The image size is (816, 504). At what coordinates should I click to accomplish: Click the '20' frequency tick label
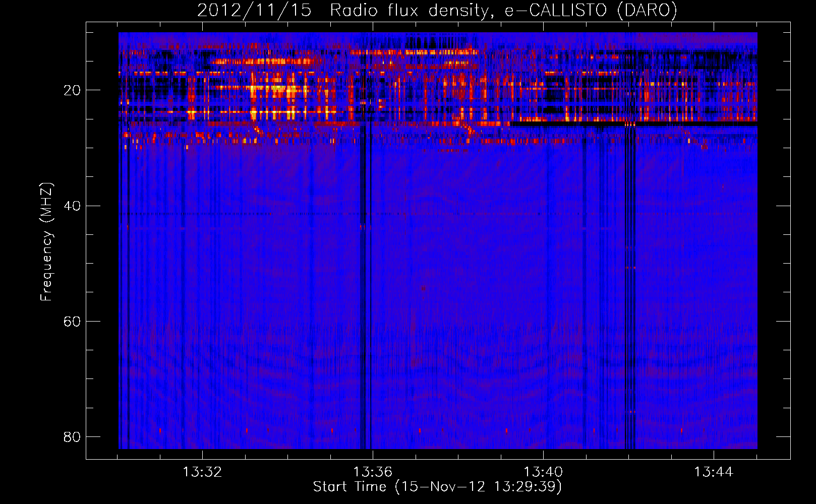click(x=72, y=91)
